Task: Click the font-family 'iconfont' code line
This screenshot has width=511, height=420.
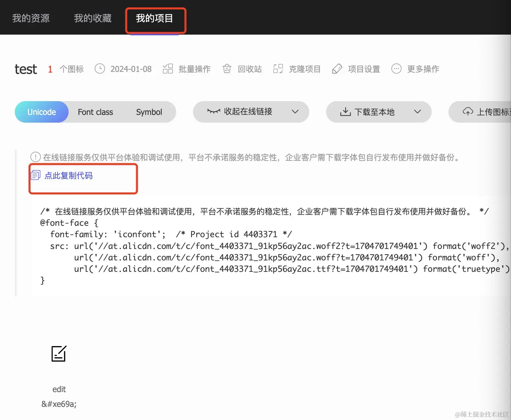Action: (x=171, y=235)
